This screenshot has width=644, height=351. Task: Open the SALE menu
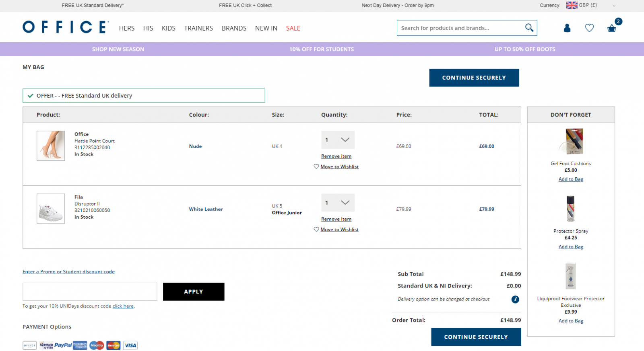(293, 28)
